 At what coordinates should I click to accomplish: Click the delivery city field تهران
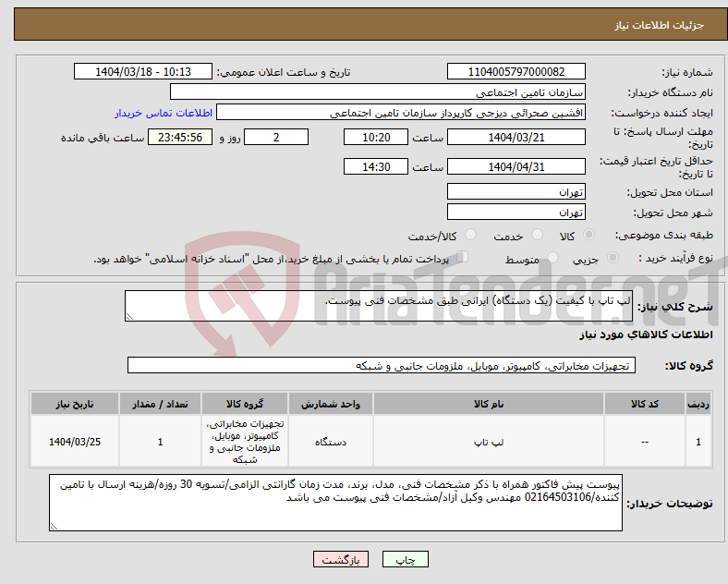516,212
